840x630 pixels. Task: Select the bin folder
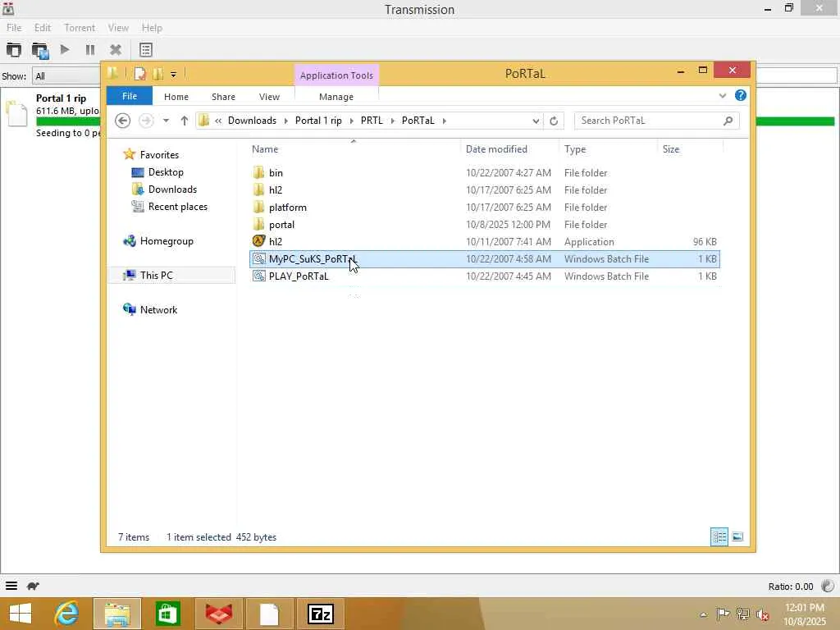pyautogui.click(x=485, y=172)
